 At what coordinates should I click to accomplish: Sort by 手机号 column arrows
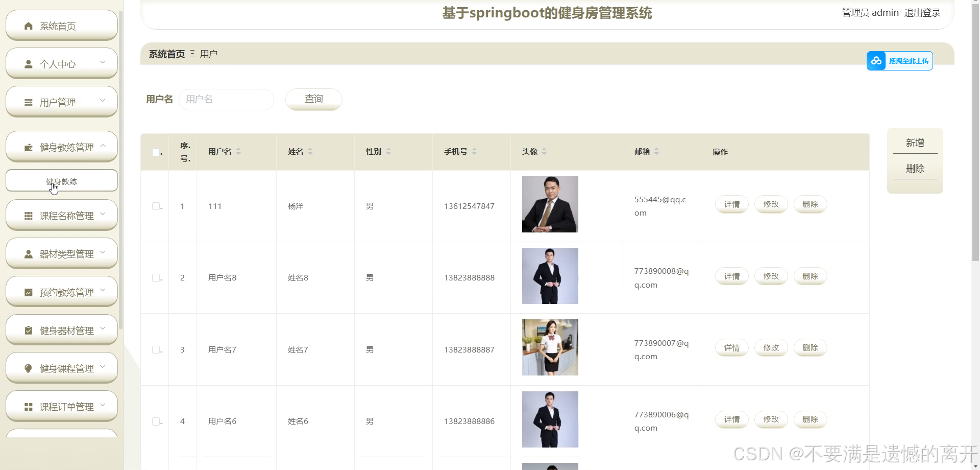coord(474,152)
